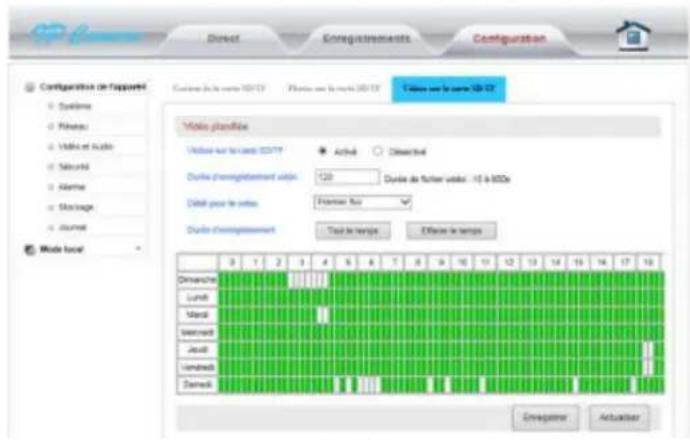Viewport: 690px width, 440px height.
Task: Click the Tout le temps button
Action: (353, 231)
